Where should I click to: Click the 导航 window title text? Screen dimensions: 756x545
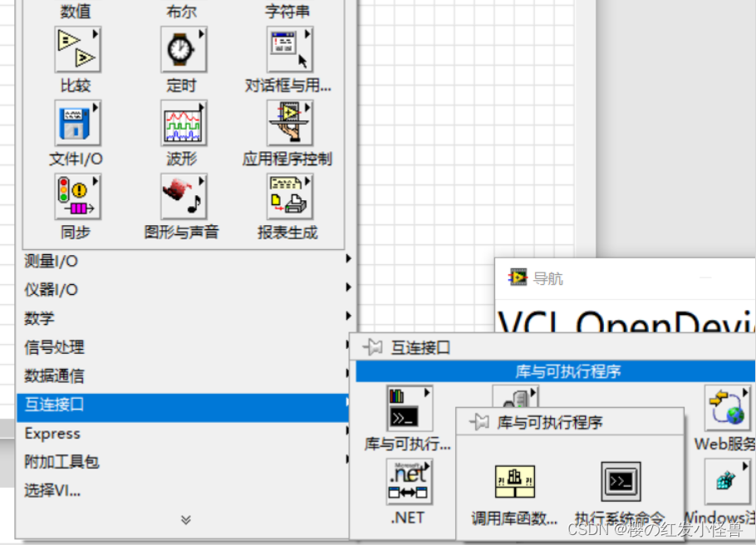point(548,278)
